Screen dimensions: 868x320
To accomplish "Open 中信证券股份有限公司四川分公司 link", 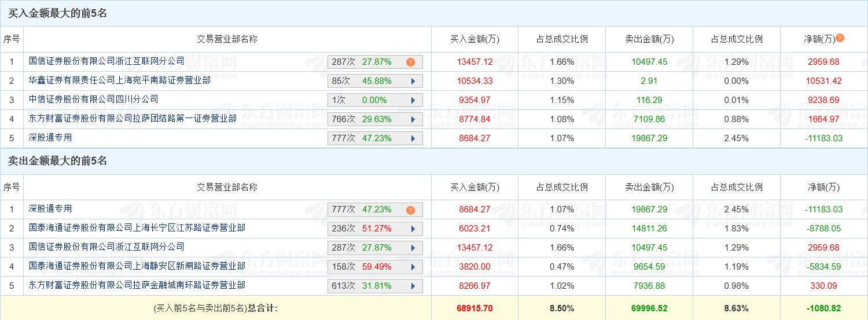I will coord(94,99).
